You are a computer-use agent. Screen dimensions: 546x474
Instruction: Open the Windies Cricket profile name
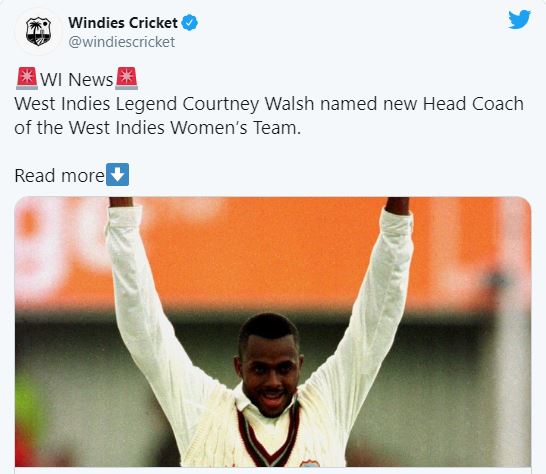[123, 23]
